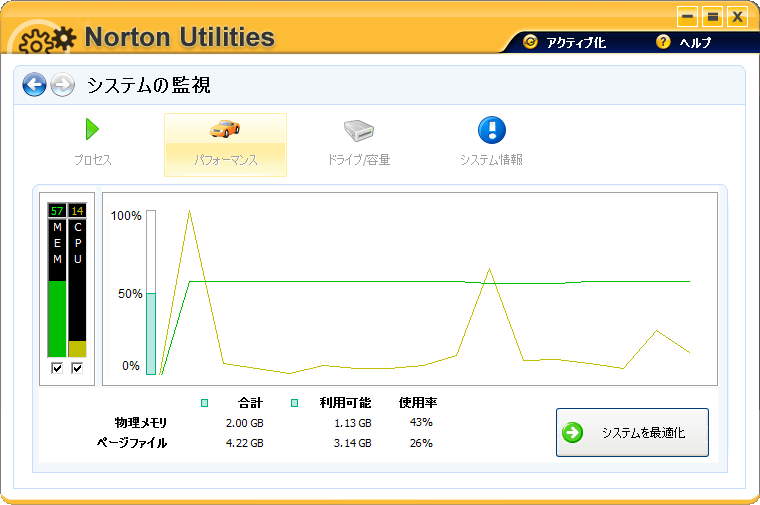Click the yellow activation icon in the header
The height and width of the screenshot is (505, 760).
pyautogui.click(x=530, y=42)
